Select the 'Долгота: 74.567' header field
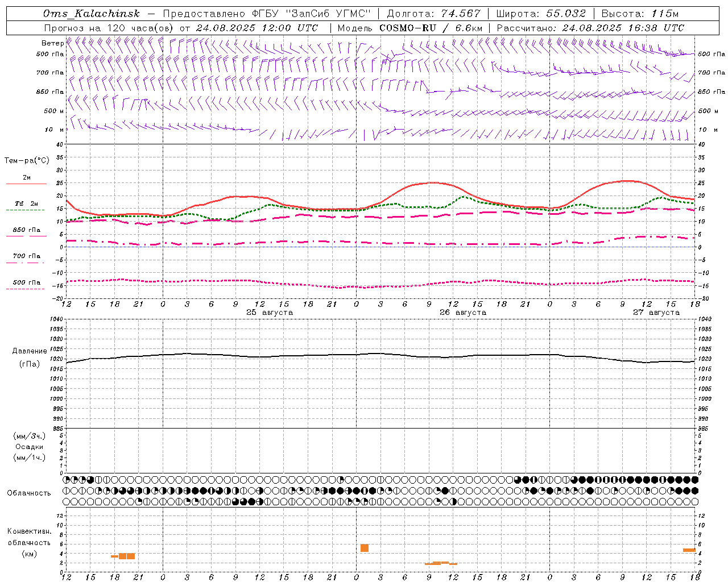 (433, 14)
